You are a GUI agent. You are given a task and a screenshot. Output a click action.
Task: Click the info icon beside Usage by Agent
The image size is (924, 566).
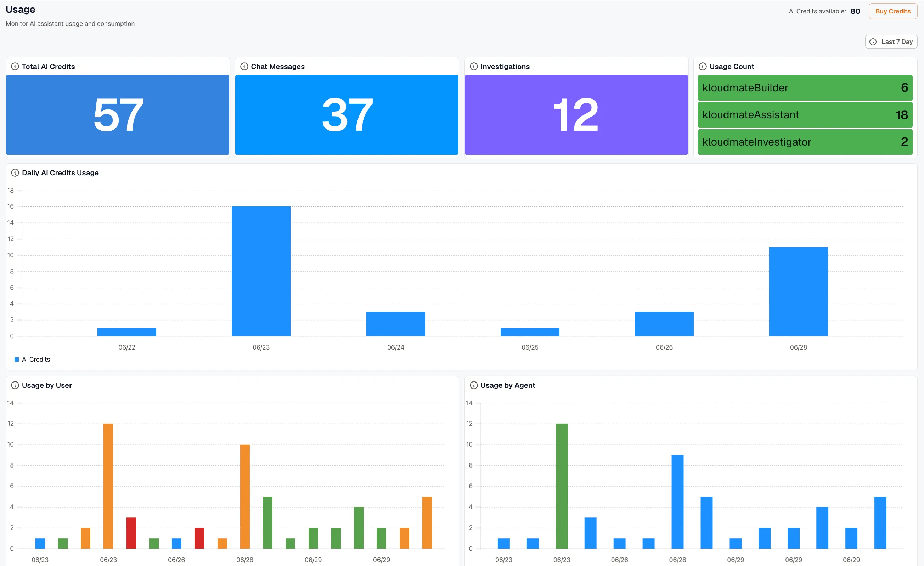coord(474,385)
